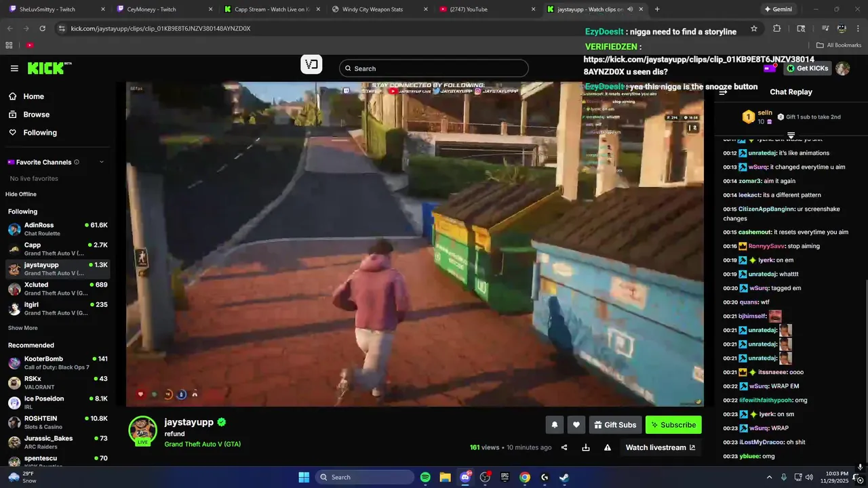
Task: Open Discord from the taskbar
Action: pyautogui.click(x=465, y=477)
